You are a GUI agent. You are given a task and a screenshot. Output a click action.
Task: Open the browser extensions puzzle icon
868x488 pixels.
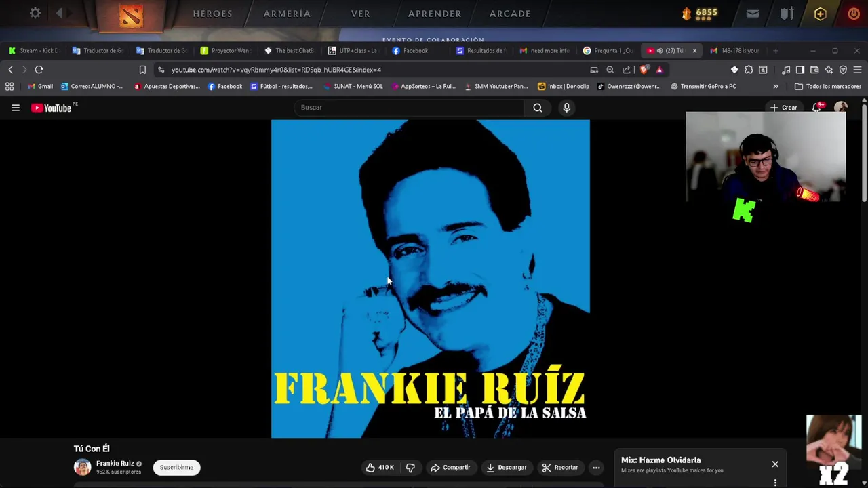[749, 70]
